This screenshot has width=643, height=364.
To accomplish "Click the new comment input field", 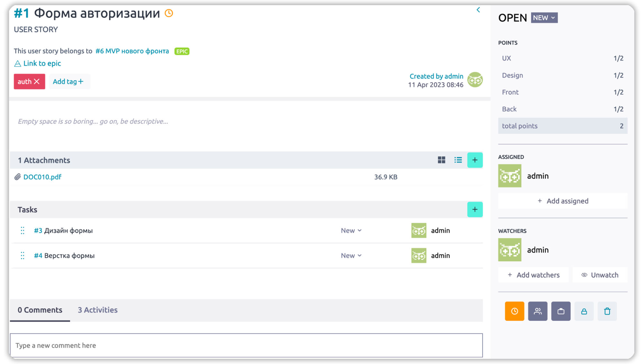I will coord(246,345).
